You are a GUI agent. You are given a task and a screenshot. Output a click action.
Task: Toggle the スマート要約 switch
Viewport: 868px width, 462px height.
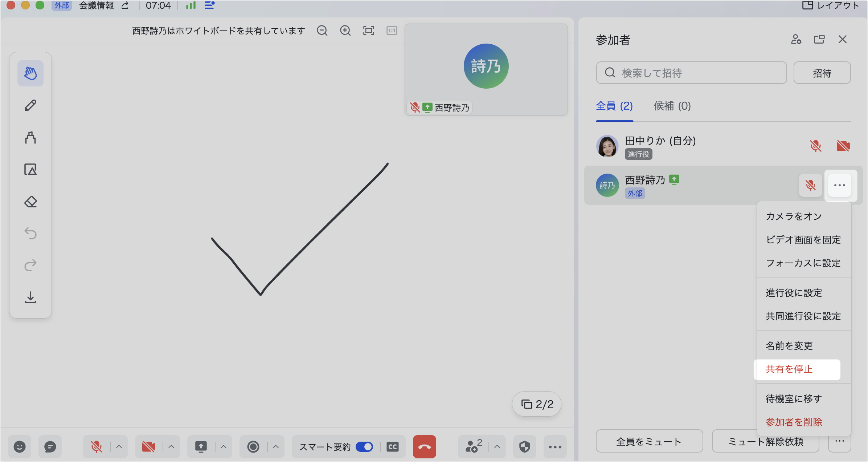click(x=364, y=446)
